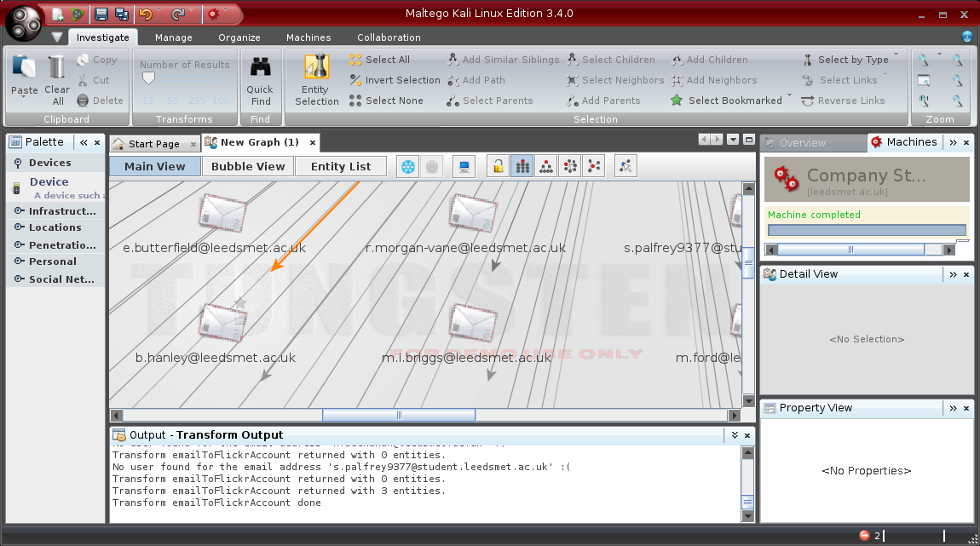Switch to Main View mode
The width and height of the screenshot is (980, 546).
pyautogui.click(x=155, y=166)
